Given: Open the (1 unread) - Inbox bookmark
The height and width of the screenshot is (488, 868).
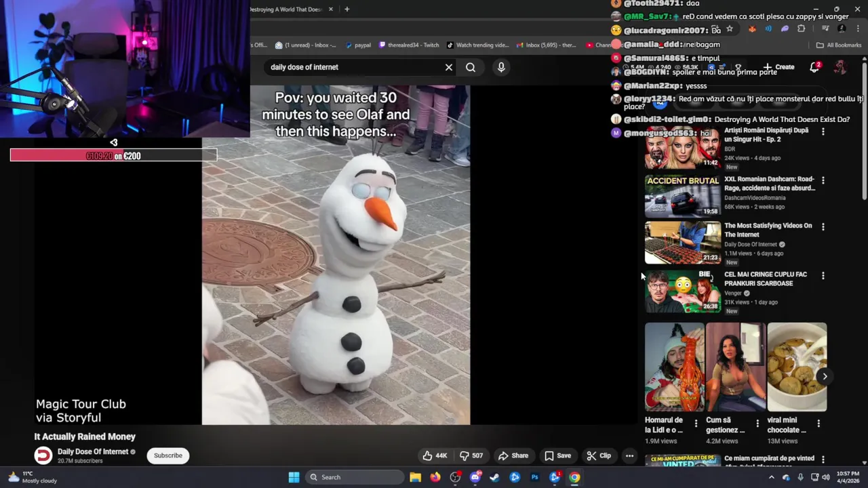Looking at the screenshot, I should [x=305, y=45].
